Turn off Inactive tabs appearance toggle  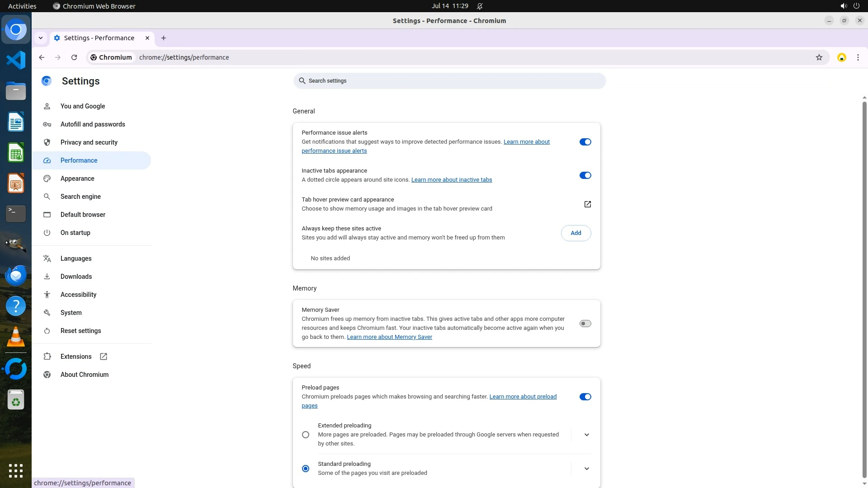pos(585,175)
